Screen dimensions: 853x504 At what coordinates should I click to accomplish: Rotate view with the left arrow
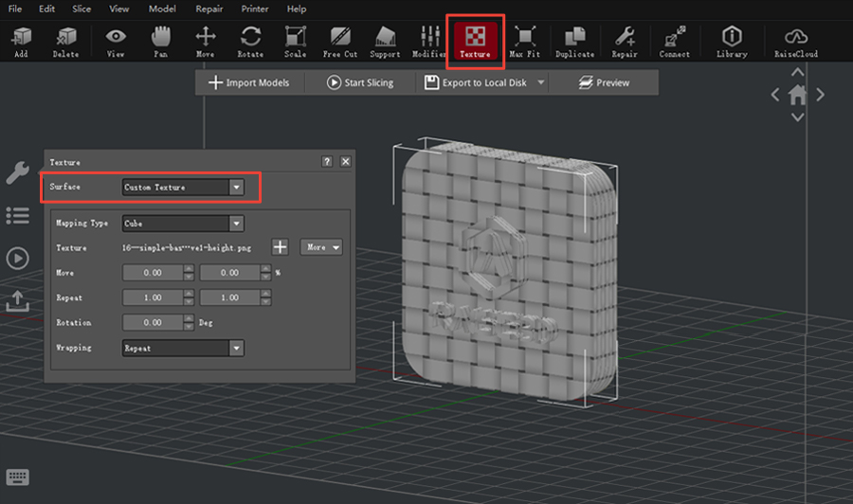coord(775,95)
